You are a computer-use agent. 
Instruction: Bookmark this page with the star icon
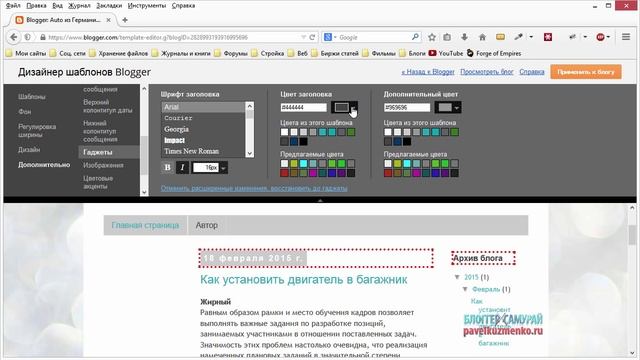pyautogui.click(x=432, y=37)
